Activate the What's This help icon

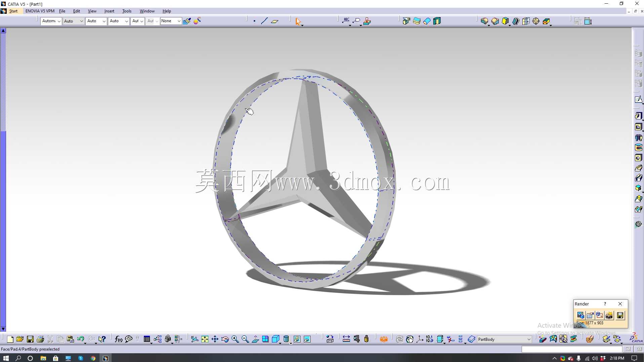[102, 339]
